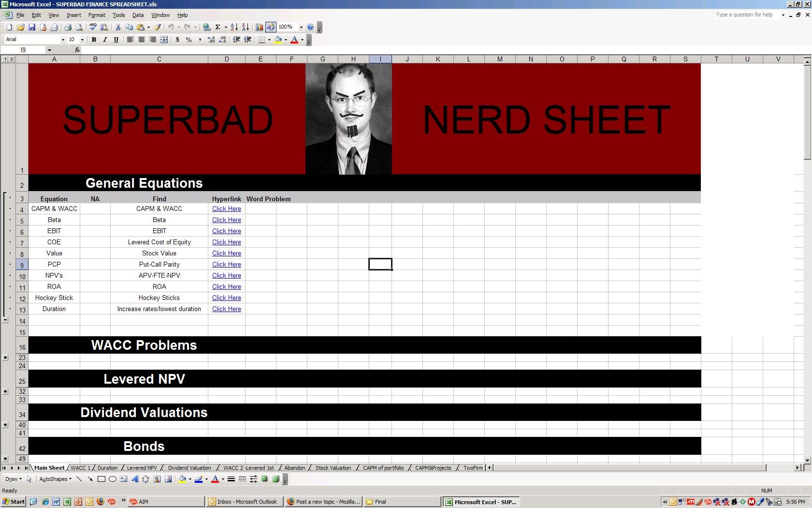This screenshot has height=508, width=812.
Task: Select the Insert Diagram icon
Action: 146,479
